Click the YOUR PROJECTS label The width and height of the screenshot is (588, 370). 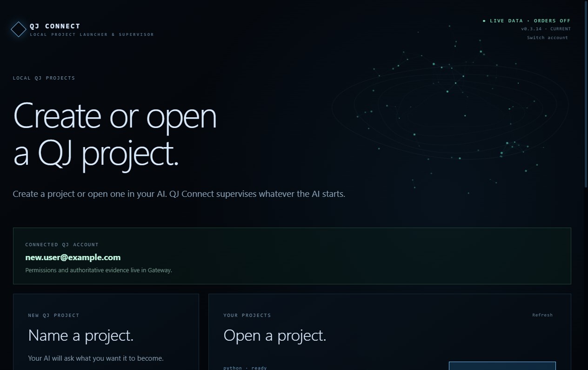pyautogui.click(x=247, y=315)
